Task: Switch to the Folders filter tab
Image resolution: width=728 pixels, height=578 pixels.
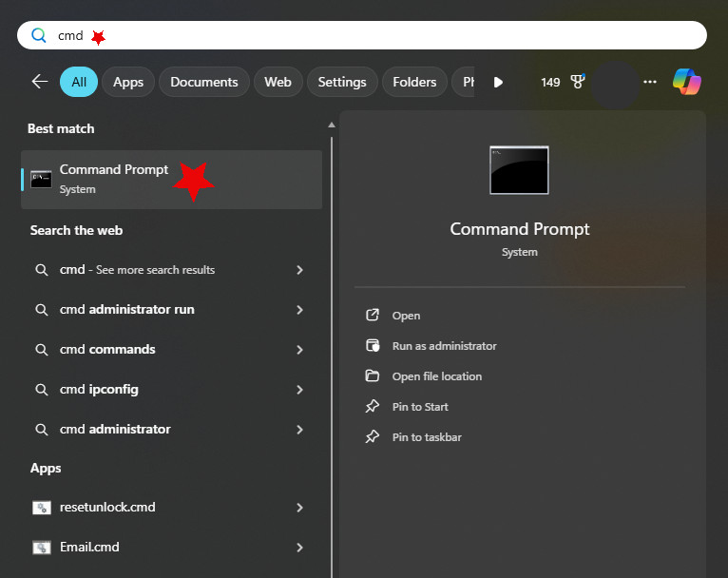Action: (414, 82)
